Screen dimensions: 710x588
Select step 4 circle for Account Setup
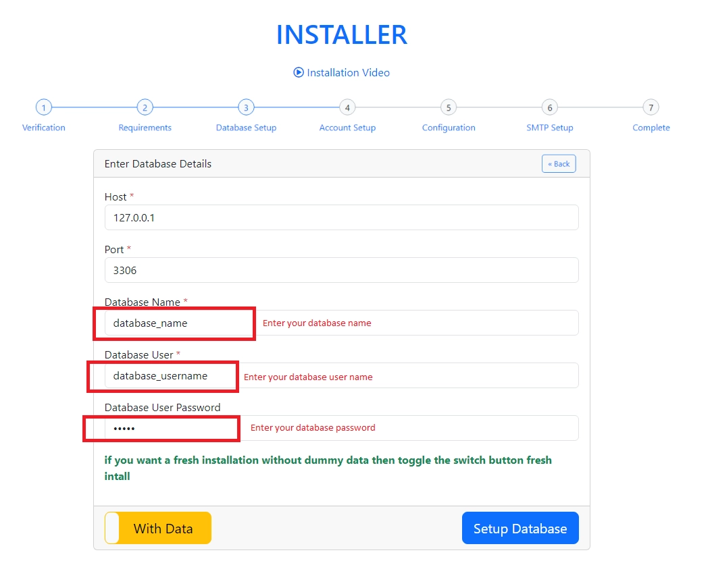[347, 108]
